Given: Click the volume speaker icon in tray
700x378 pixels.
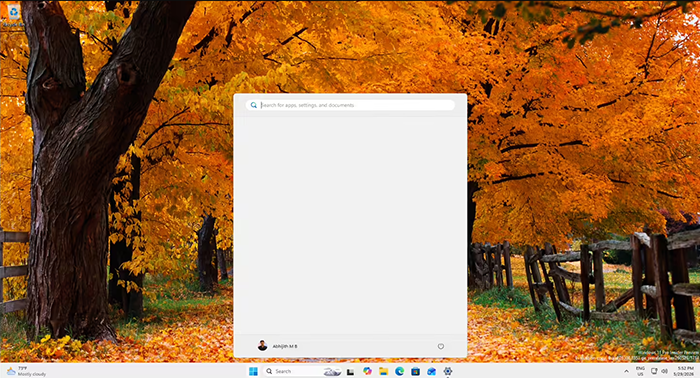Looking at the screenshot, I should point(664,371).
